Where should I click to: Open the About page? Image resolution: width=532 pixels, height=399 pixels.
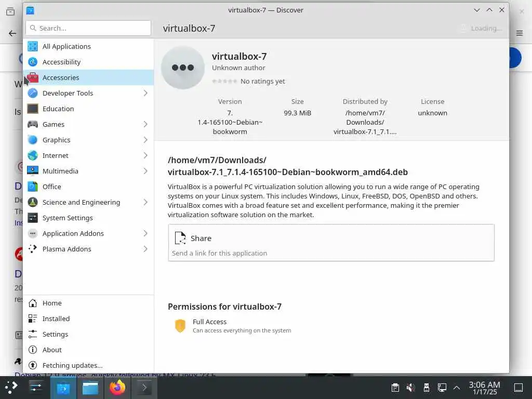[x=88, y=350]
